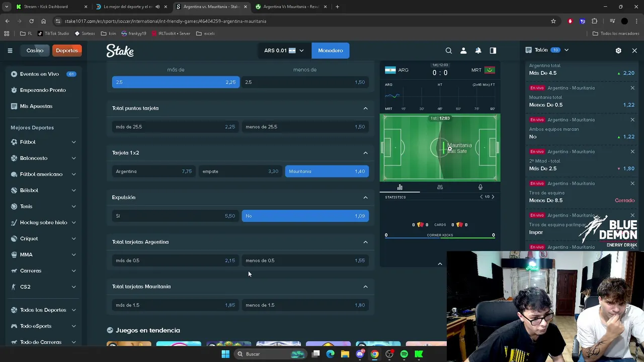
Task: Select menos de 25.5 card points
Action: [305, 127]
